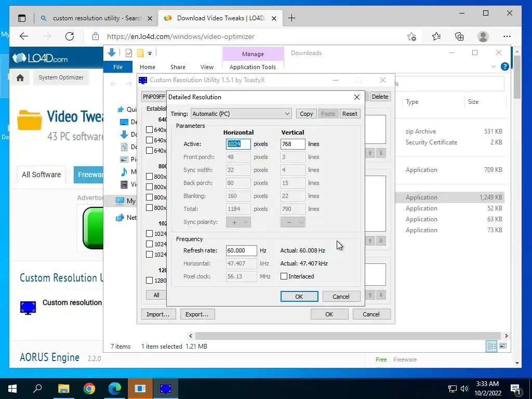
Task: Open Edge Favorites list icon
Action: [436, 36]
